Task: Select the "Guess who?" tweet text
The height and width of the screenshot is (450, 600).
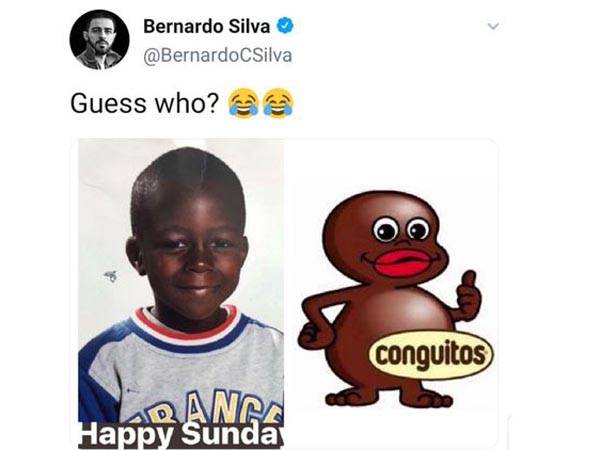Action: pyautogui.click(x=145, y=103)
